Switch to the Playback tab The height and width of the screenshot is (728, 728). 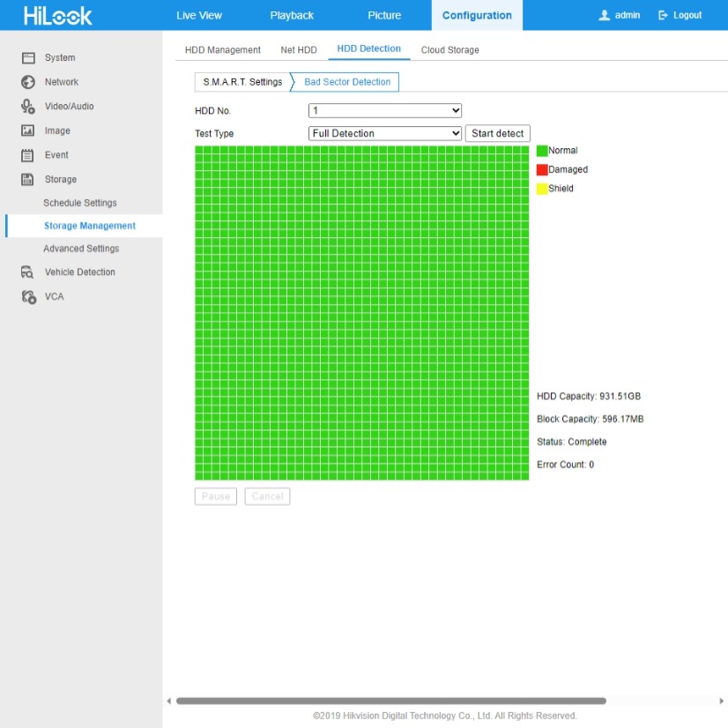[x=292, y=16]
